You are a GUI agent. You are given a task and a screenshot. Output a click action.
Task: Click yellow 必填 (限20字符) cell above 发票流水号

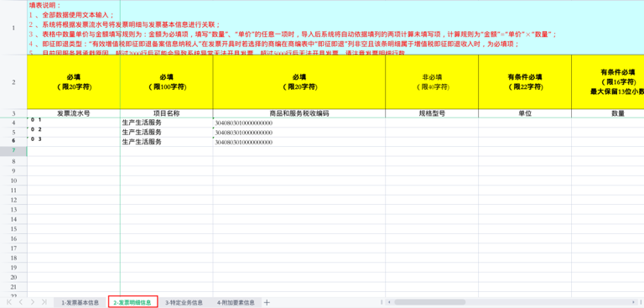pos(74,82)
